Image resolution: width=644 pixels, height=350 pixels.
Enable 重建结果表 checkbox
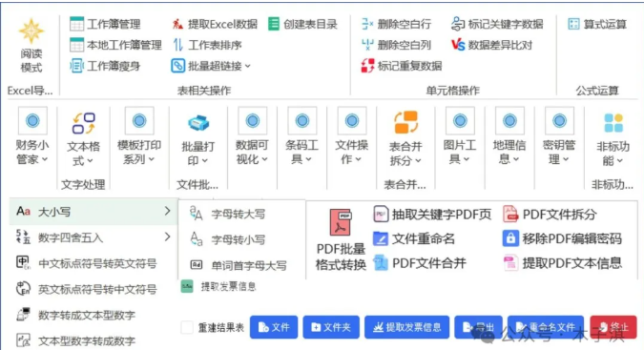pyautogui.click(x=187, y=327)
